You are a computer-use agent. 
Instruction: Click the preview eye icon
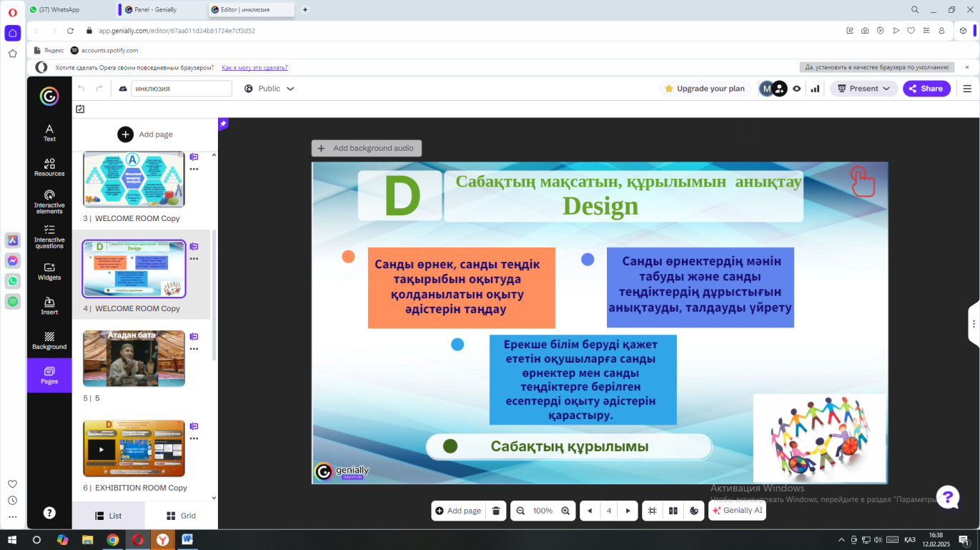(797, 89)
